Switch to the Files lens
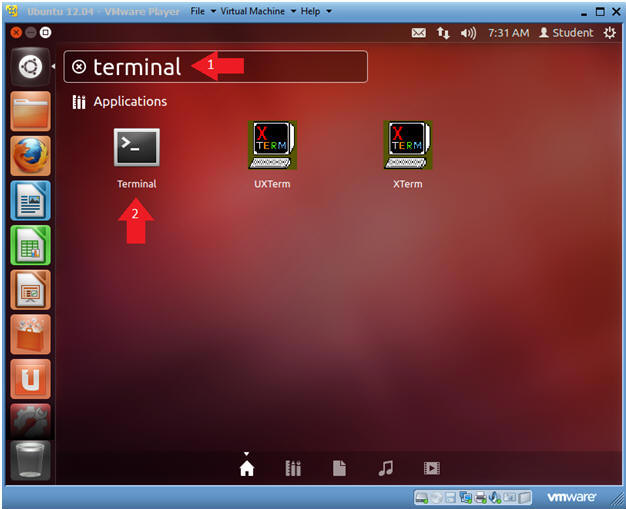Image resolution: width=626 pixels, height=509 pixels. (x=339, y=468)
